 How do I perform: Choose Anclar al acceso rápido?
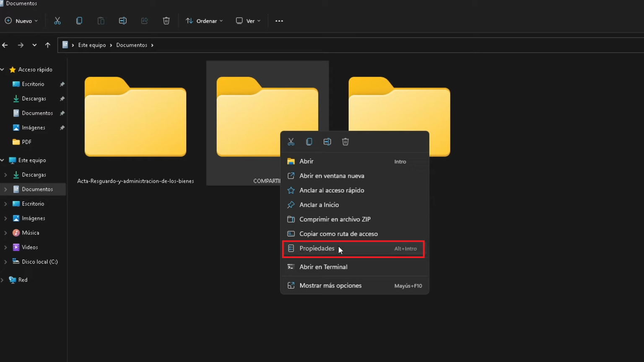(x=355, y=190)
